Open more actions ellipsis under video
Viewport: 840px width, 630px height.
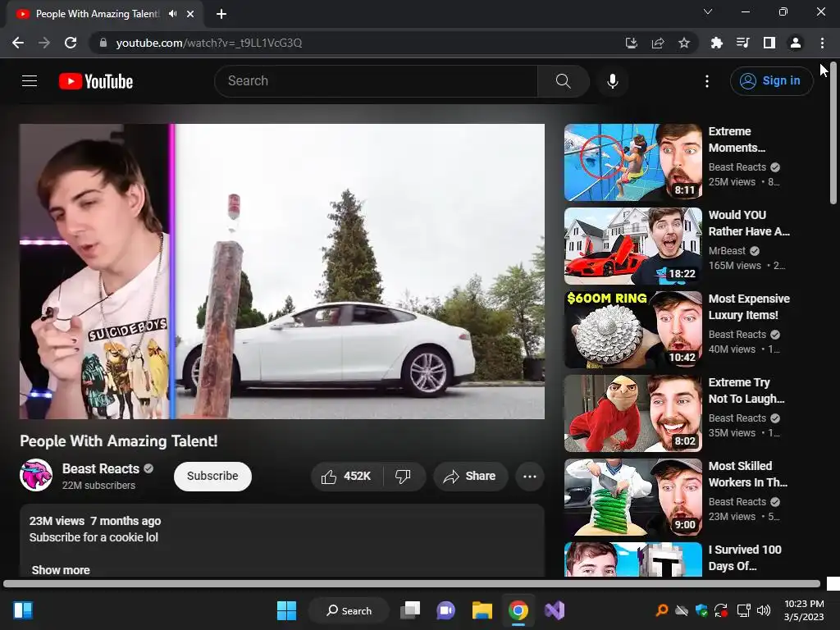(530, 477)
